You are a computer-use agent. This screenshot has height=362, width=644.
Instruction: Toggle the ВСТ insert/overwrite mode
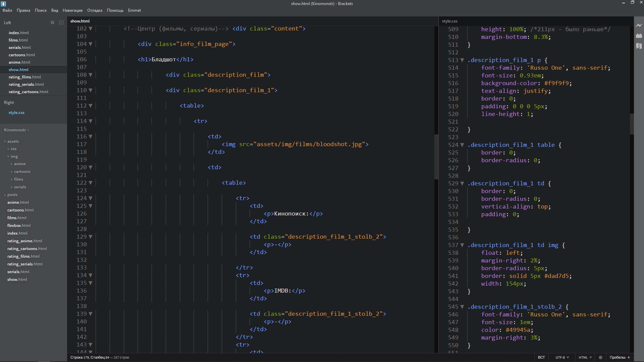click(x=541, y=357)
